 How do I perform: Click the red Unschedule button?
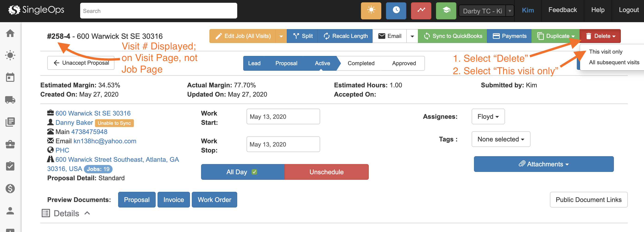(326, 172)
